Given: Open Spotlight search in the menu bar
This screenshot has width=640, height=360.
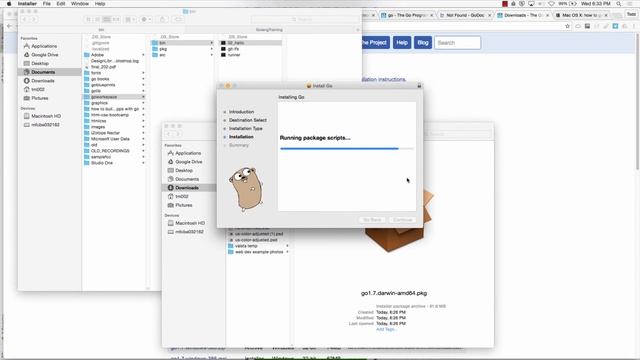Looking at the screenshot, I should click(x=619, y=4).
